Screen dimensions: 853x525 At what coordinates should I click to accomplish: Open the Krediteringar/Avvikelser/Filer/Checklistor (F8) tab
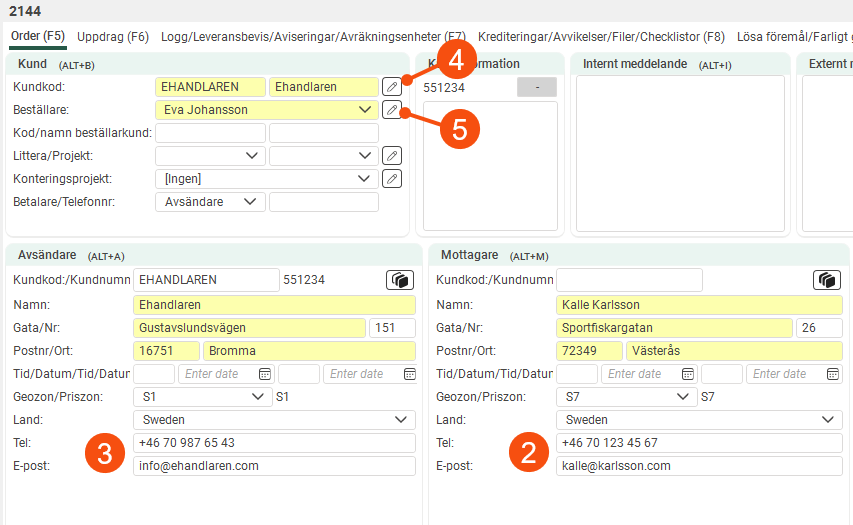pyautogui.click(x=601, y=37)
